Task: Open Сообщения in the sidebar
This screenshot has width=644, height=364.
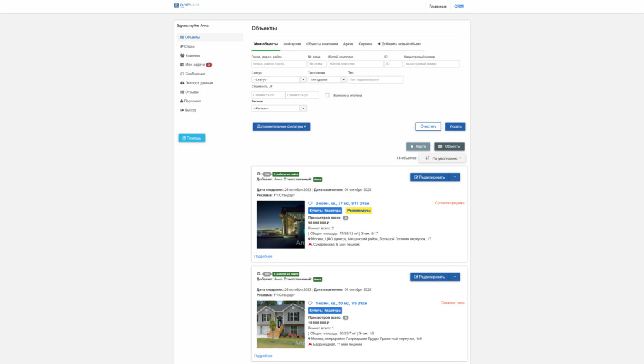Action: click(194, 74)
